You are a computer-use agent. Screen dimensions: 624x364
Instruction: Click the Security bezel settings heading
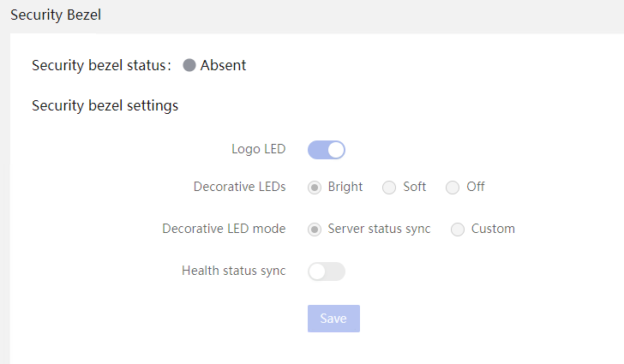pos(105,106)
